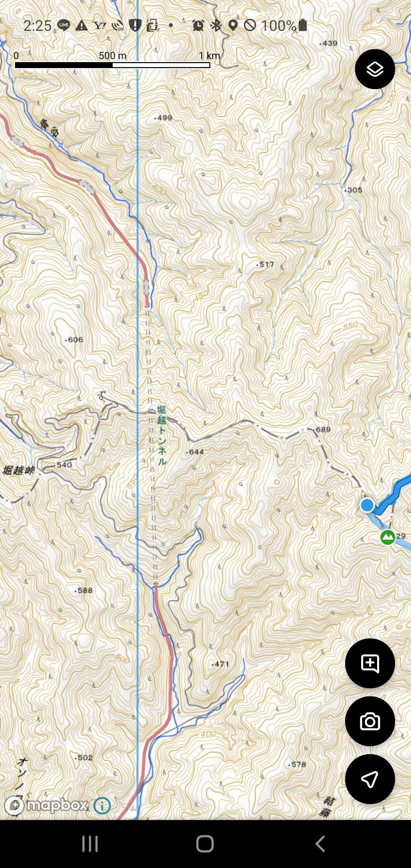Open the recent apps button
The height and width of the screenshot is (868, 411).
click(90, 844)
